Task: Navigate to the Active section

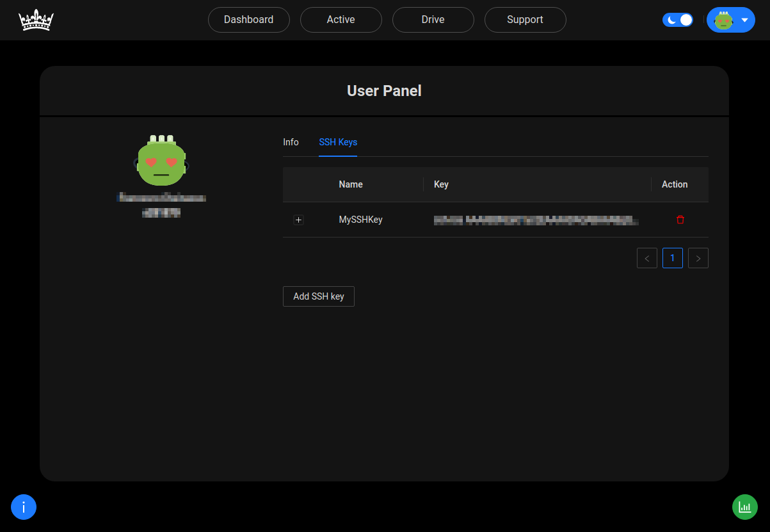Action: click(x=341, y=20)
